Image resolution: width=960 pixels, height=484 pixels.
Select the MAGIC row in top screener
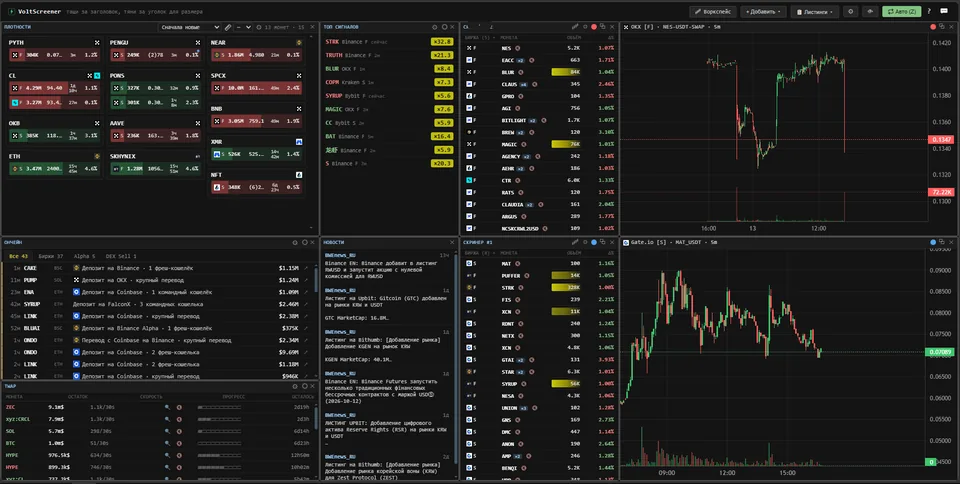(539, 144)
